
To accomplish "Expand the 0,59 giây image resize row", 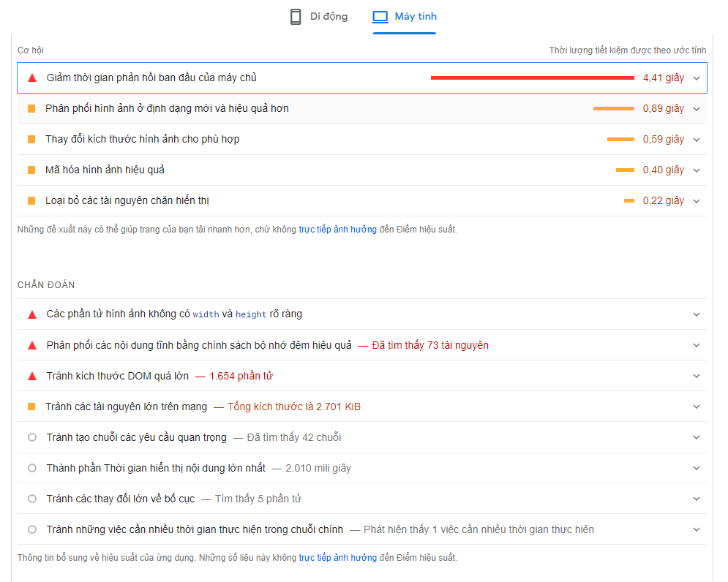I will [696, 139].
